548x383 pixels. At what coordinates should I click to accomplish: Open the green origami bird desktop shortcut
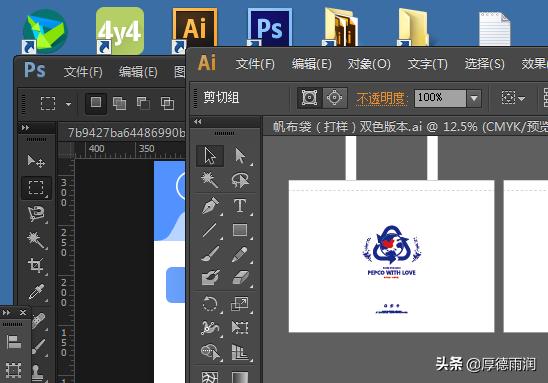tap(45, 31)
